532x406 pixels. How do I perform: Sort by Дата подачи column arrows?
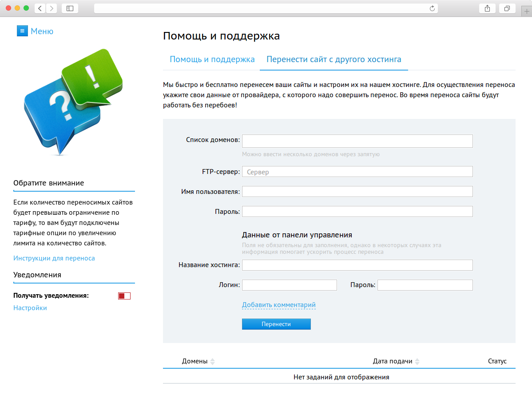point(417,361)
